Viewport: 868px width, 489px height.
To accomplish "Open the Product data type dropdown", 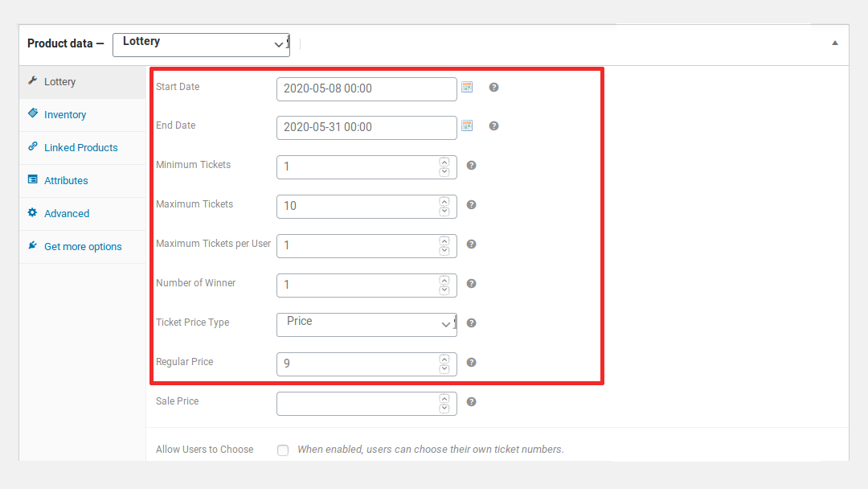I will [x=201, y=44].
